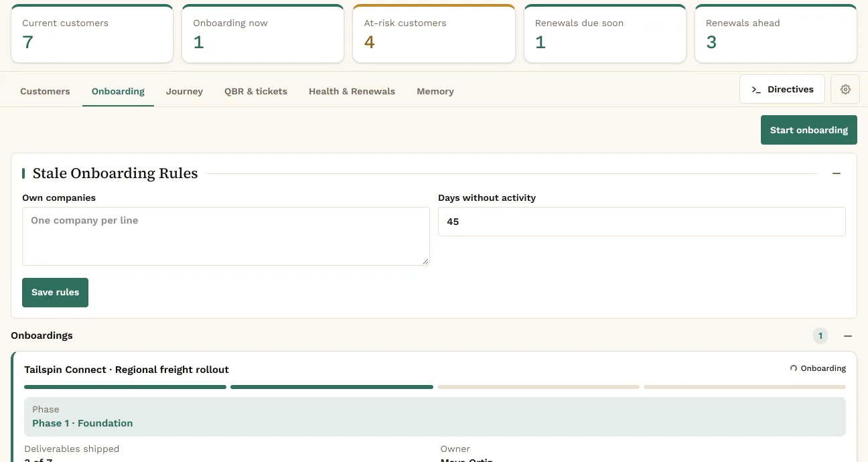The image size is (868, 462).
Task: Click the Onboardings count badge showing 1
Action: click(820, 336)
